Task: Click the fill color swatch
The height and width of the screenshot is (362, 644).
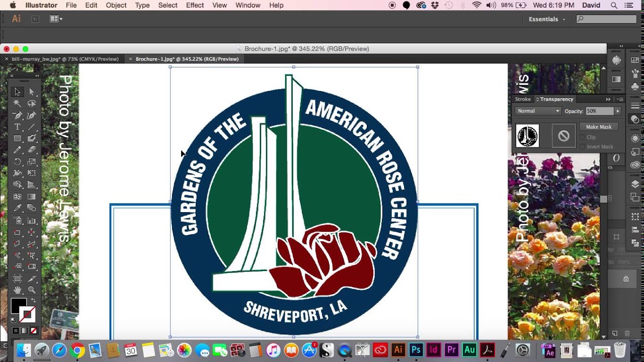Action: 19,305
